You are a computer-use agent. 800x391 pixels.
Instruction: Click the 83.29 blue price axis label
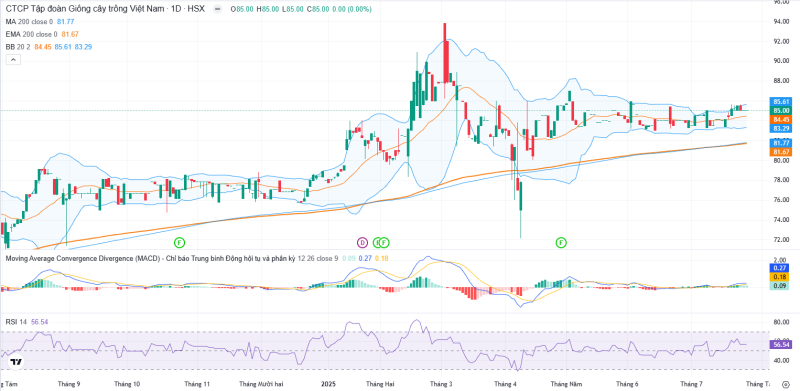781,129
